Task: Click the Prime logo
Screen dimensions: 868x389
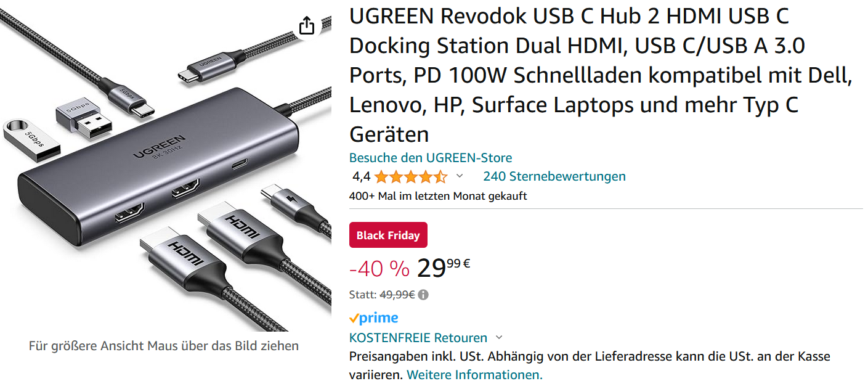Action: point(373,318)
